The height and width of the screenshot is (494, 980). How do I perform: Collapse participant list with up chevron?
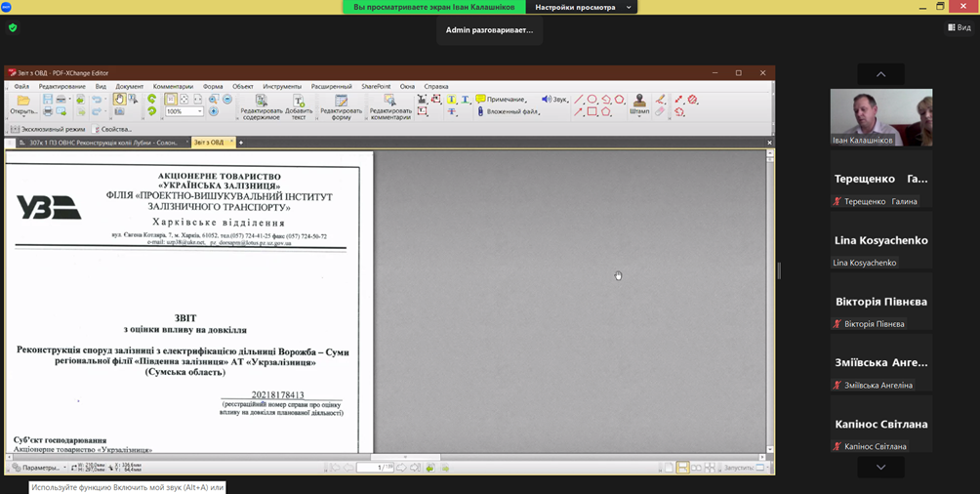click(880, 74)
